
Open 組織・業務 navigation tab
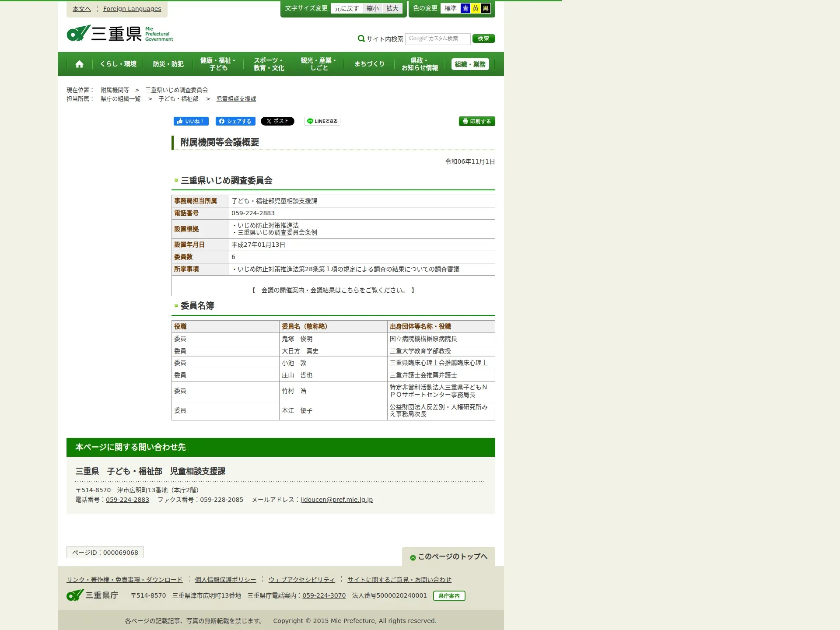470,64
